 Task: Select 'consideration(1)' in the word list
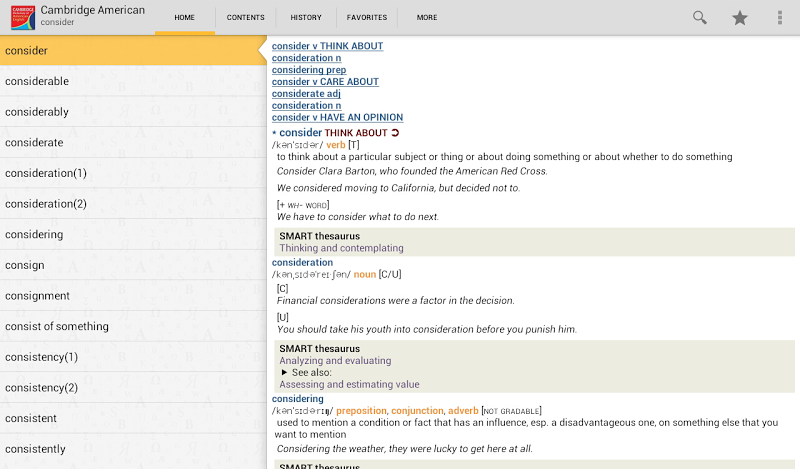133,173
